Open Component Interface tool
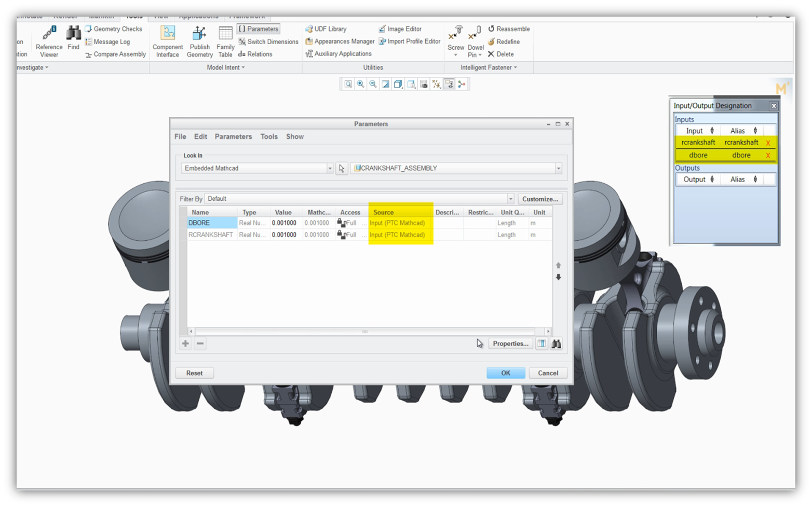 (168, 41)
